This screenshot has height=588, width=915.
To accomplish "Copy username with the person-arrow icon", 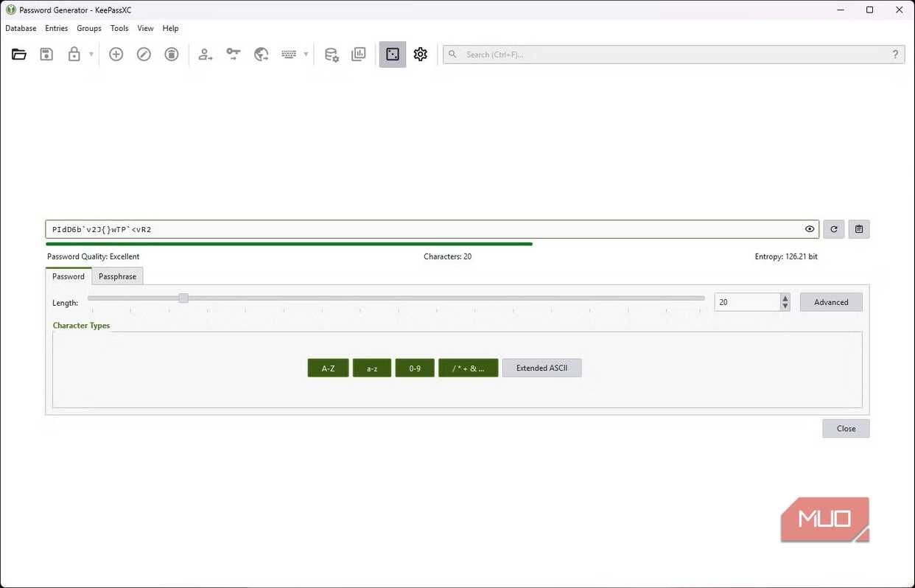I will click(x=206, y=55).
